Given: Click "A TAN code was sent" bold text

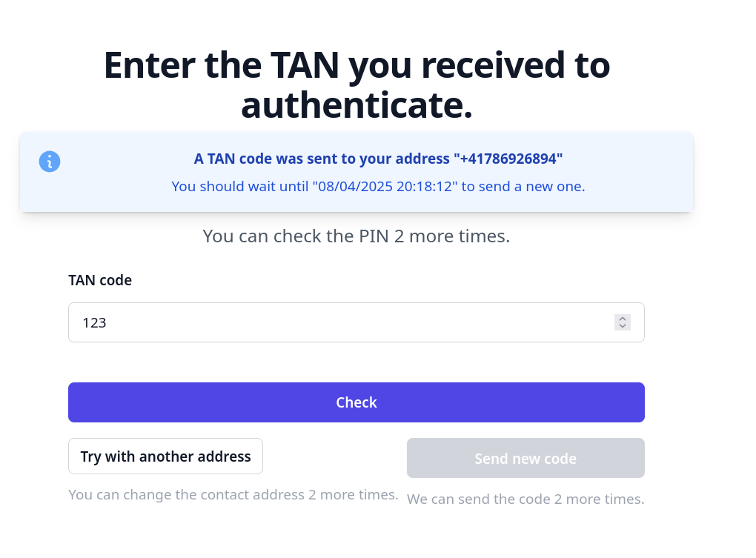Looking at the screenshot, I should pyautogui.click(x=259, y=159).
